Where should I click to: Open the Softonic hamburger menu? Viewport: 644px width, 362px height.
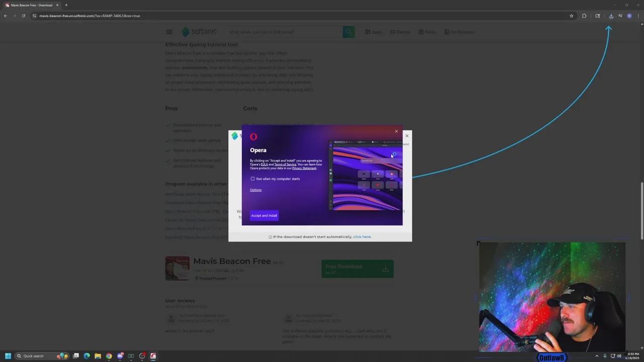tap(169, 32)
